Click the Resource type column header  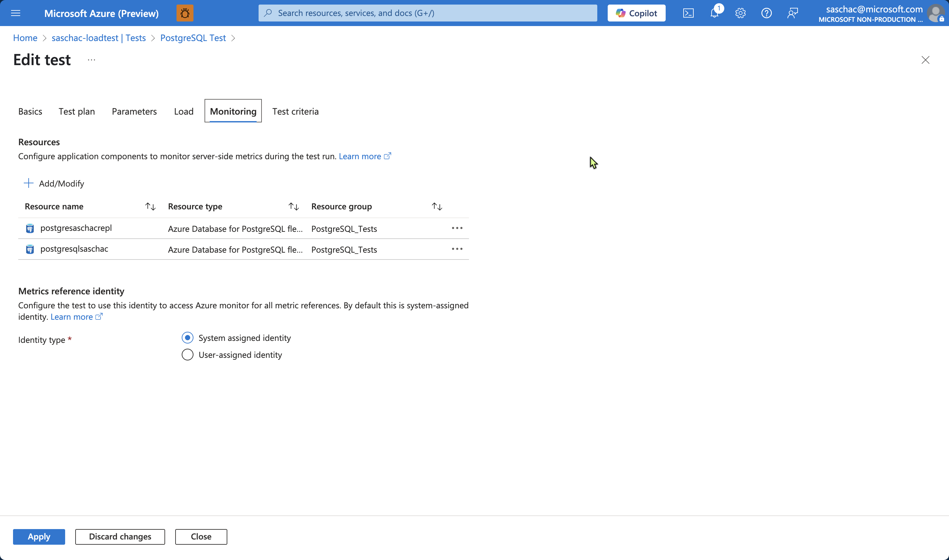click(195, 206)
